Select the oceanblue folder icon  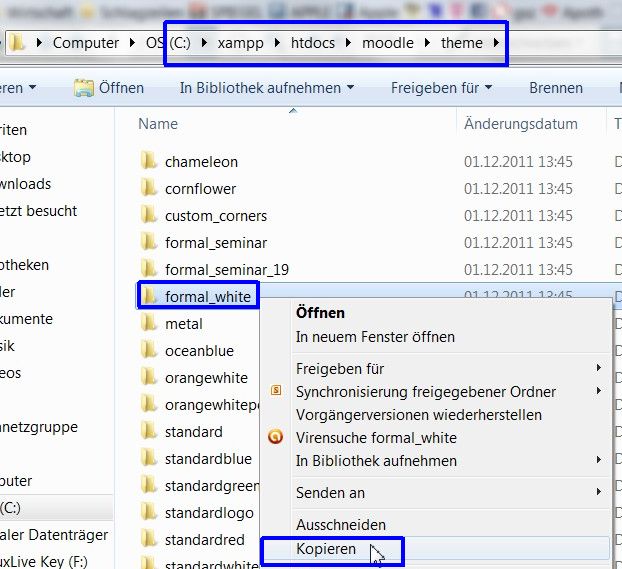[149, 350]
